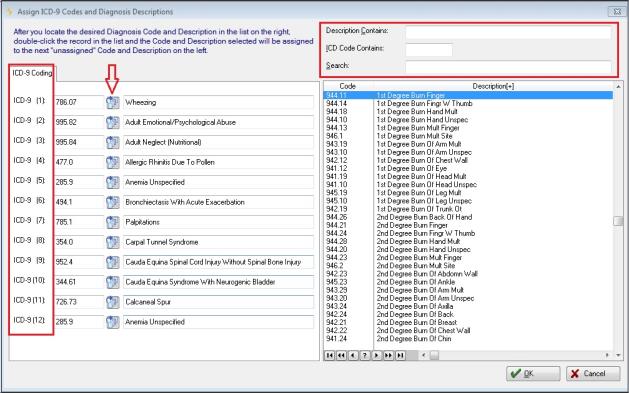The width and height of the screenshot is (629, 393).
Task: Go to first record in code list
Action: coord(330,355)
